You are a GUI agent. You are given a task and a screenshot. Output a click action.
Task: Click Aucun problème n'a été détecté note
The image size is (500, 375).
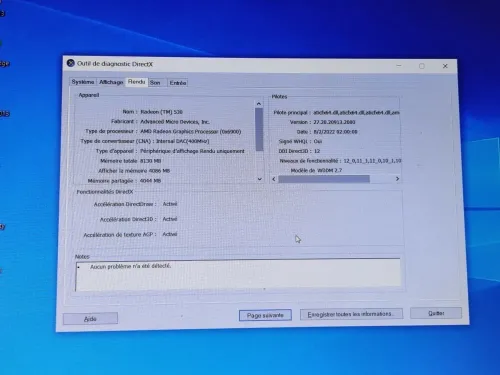click(131, 266)
